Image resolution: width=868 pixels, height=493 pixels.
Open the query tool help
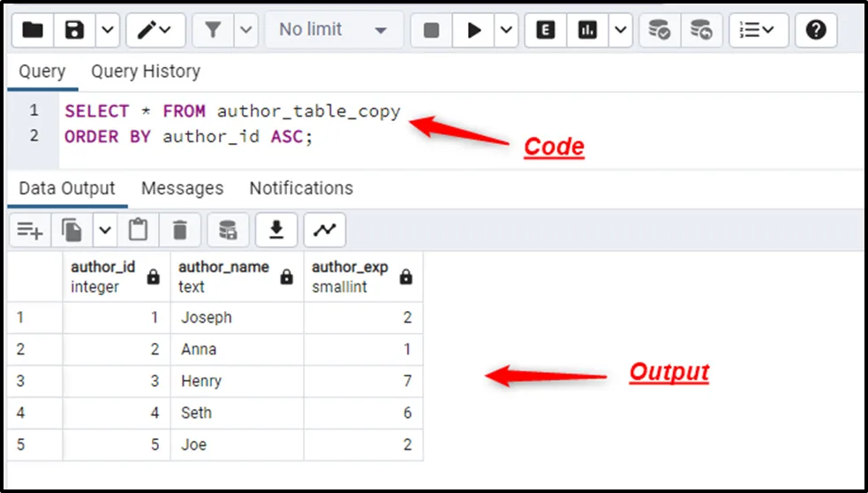tap(816, 30)
